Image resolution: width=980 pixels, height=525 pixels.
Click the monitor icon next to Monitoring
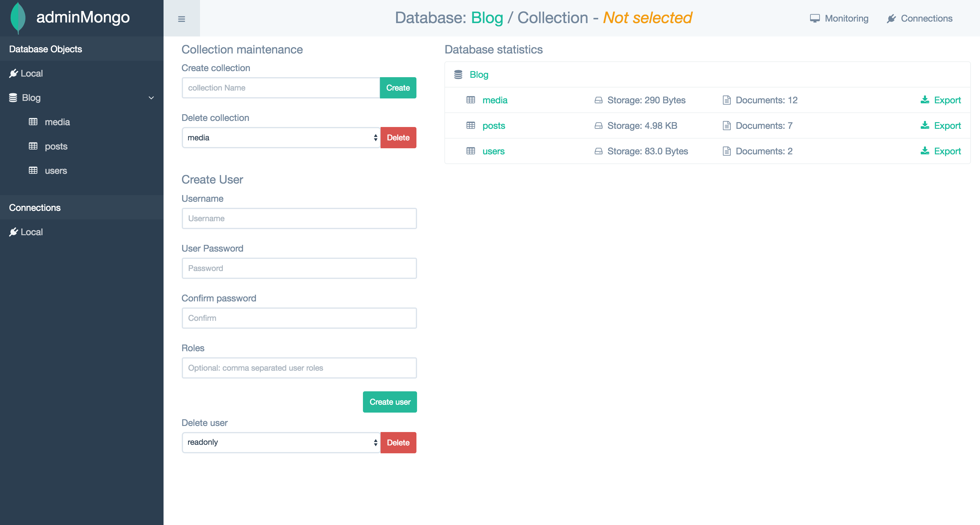point(815,18)
